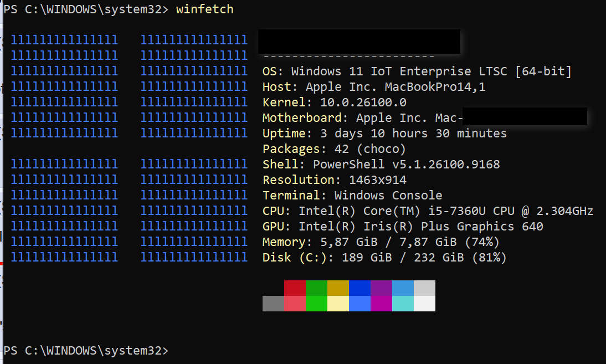
Task: Click the bright magenta color block
Action: click(x=382, y=304)
